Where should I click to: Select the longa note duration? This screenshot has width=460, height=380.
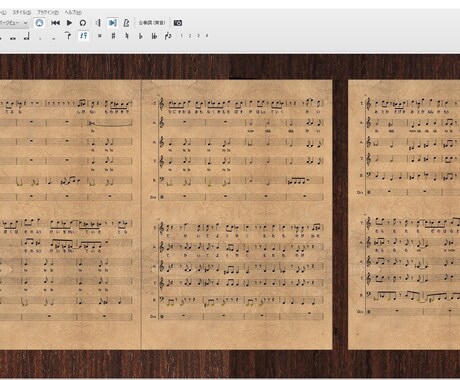(x=27, y=36)
